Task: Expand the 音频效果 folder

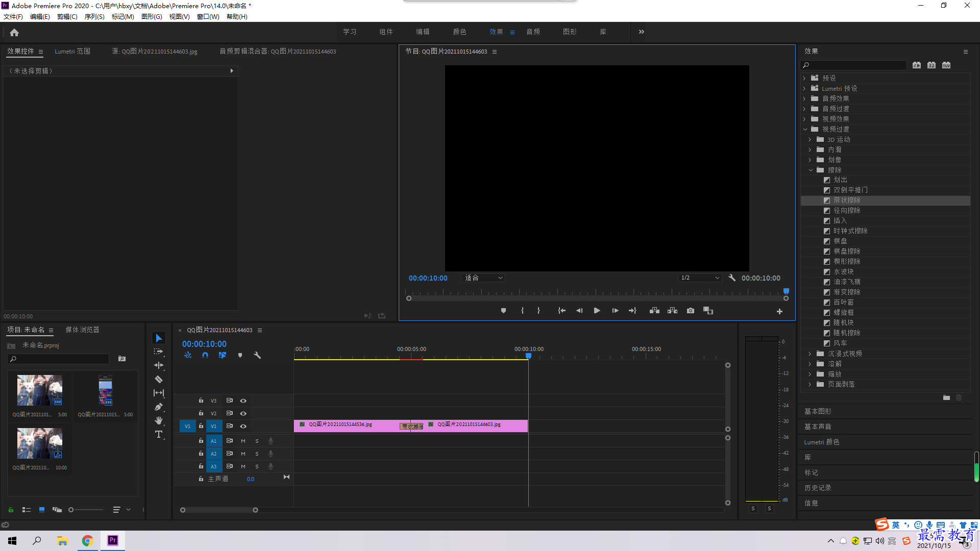Action: pos(804,98)
